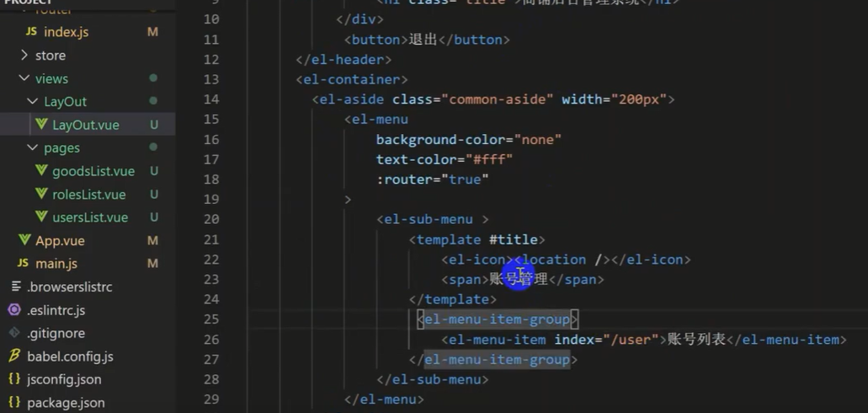Click the JS icon beside main.js

click(23, 263)
